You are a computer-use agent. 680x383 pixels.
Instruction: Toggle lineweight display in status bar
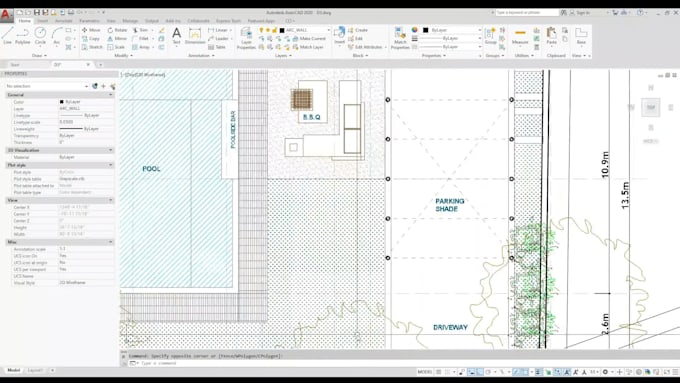click(x=538, y=372)
